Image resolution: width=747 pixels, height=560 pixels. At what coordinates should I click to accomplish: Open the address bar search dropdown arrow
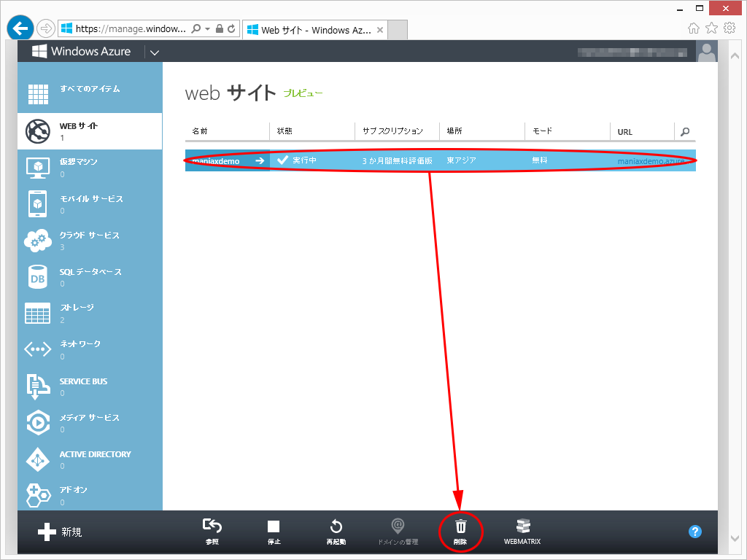point(208,28)
